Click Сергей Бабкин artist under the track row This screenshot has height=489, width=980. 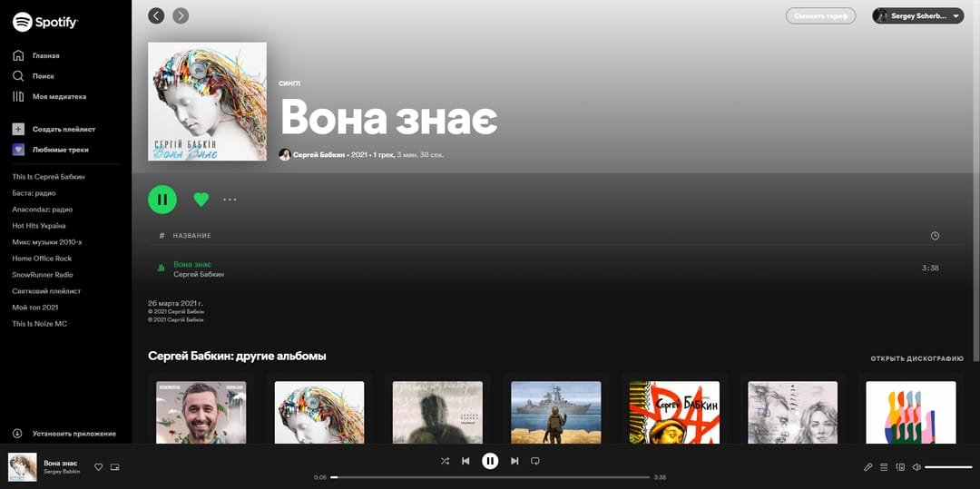point(199,274)
